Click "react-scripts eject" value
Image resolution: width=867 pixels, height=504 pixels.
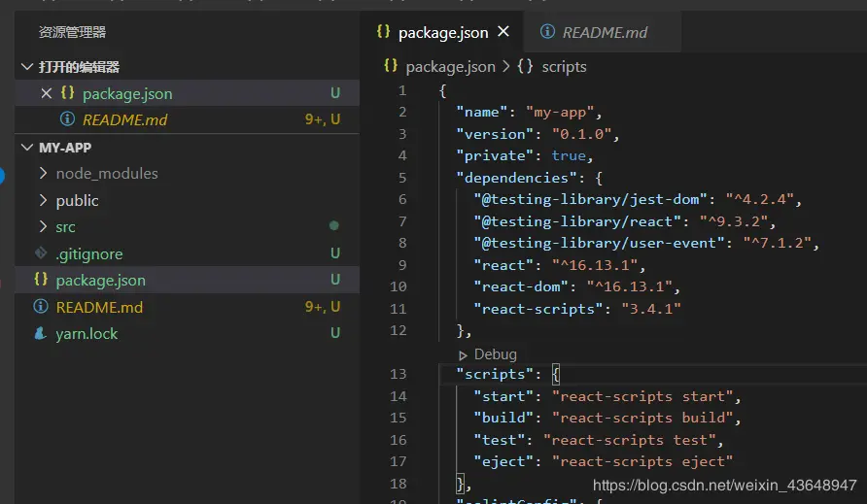coord(642,461)
